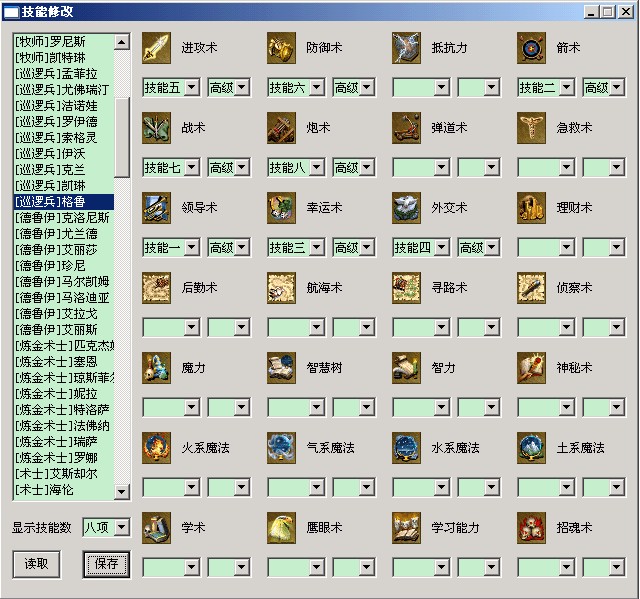The width and height of the screenshot is (640, 599).
Task: Click the 弹道术 catapult icon
Action: [x=406, y=128]
